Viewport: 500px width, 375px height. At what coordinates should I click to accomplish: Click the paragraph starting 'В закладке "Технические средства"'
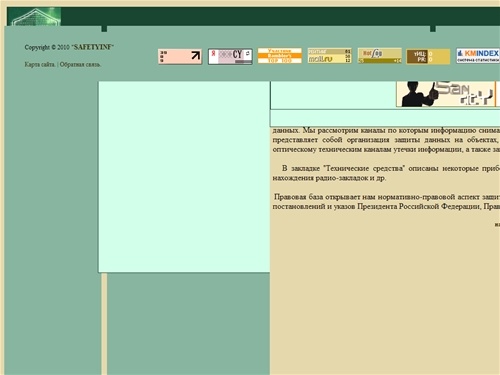(386, 173)
